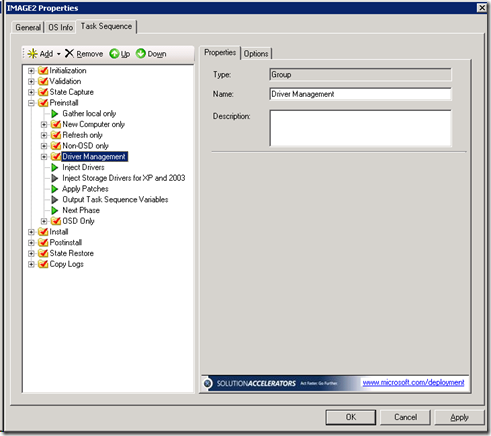Image resolution: width=491 pixels, height=436 pixels.
Task: Expand the Copy Logs node
Action: click(31, 264)
